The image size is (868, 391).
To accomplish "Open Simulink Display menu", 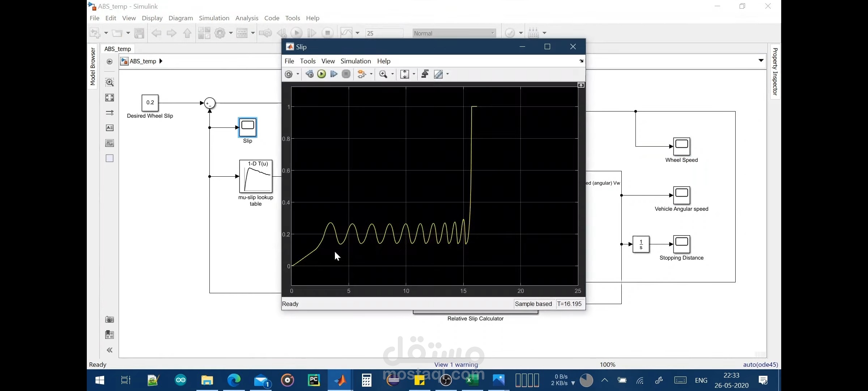I will coord(152,18).
